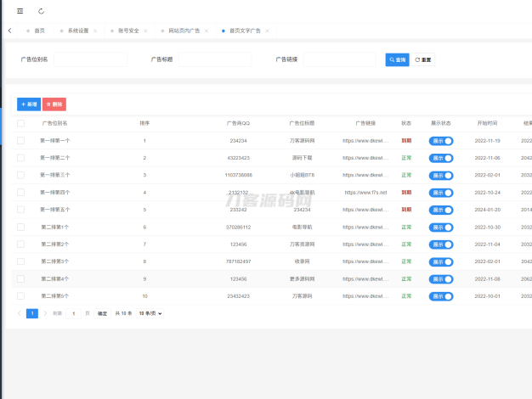532x399 pixels.
Task: Close the 首页文字广告 tab
Action: pyautogui.click(x=268, y=31)
